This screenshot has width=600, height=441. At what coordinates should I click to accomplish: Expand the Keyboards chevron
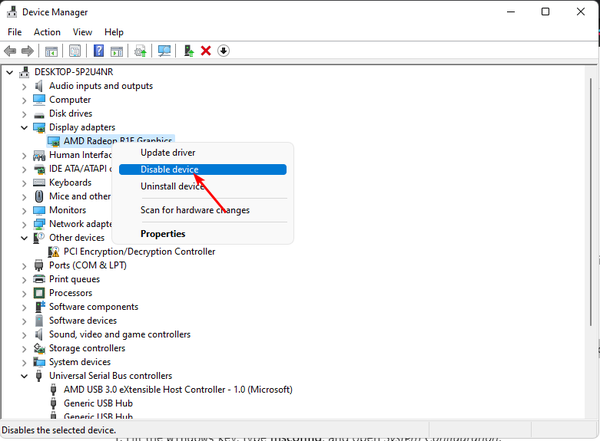coord(24,183)
